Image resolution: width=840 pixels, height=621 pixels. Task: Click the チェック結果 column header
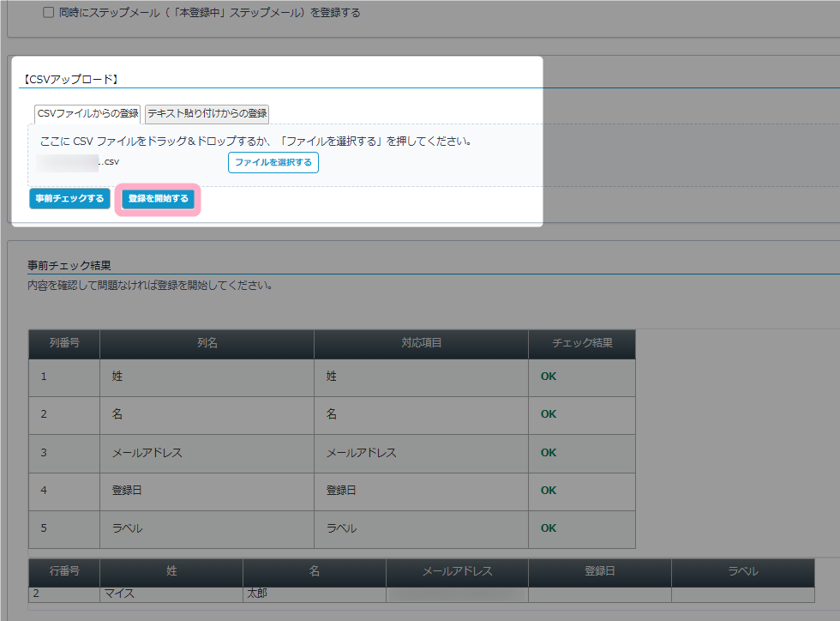pos(582,343)
